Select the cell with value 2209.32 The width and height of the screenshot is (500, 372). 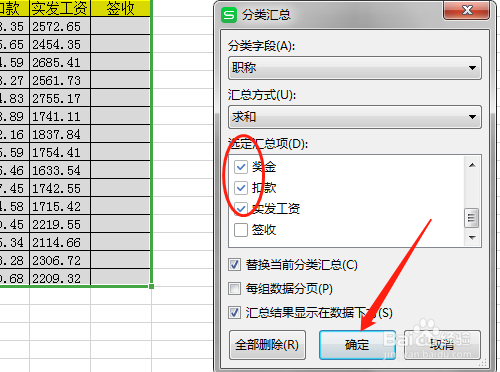coord(60,278)
